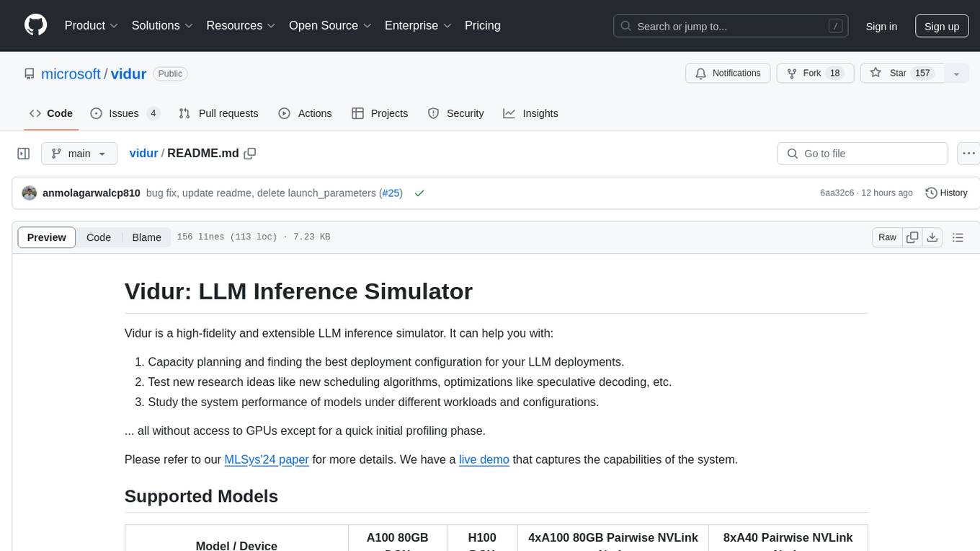The height and width of the screenshot is (551, 980).
Task: Expand the Solutions menu
Action: coord(162,25)
